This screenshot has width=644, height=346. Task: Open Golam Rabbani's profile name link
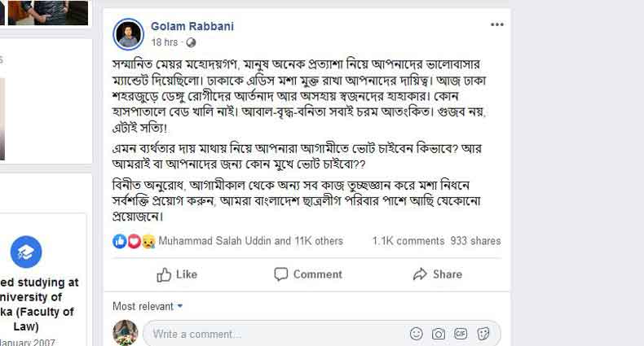[192, 26]
